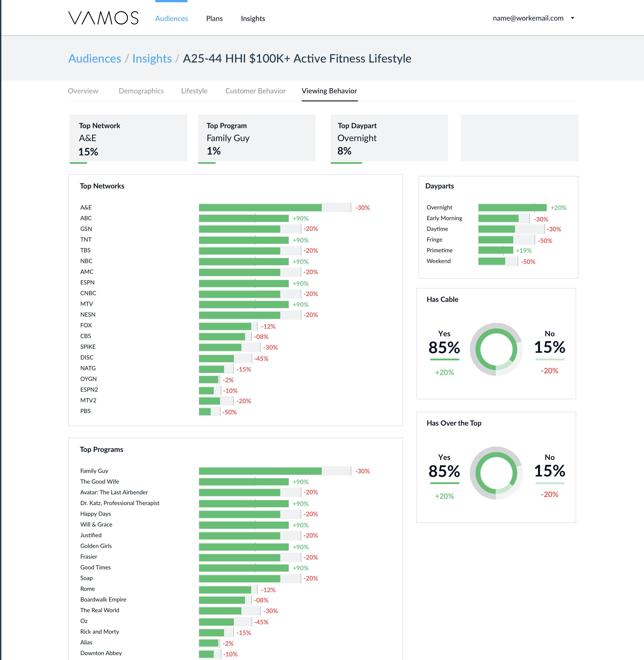Select ABC in Top Networks list
The image size is (644, 660).
[86, 218]
